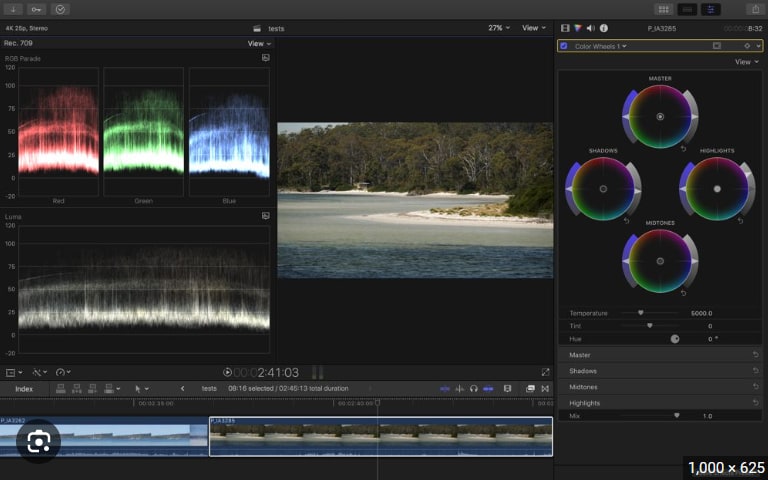The height and width of the screenshot is (480, 768).
Task: Select the PJA3265 clip in the timeline
Action: point(381,436)
